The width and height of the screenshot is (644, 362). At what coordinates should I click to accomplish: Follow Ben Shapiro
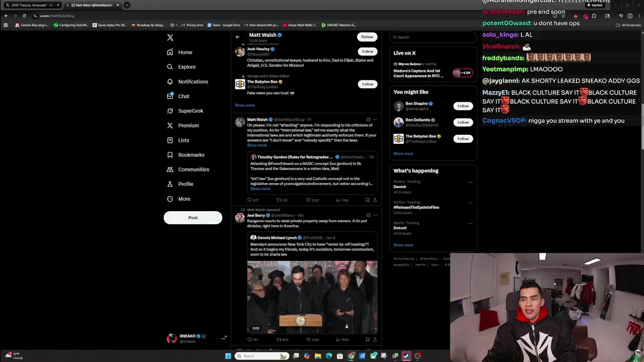click(463, 106)
